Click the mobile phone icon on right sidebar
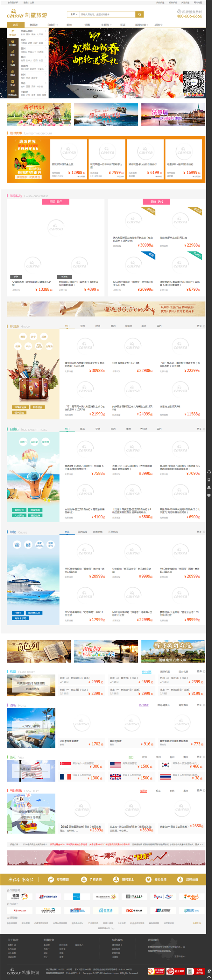 [x=208, y=480]
